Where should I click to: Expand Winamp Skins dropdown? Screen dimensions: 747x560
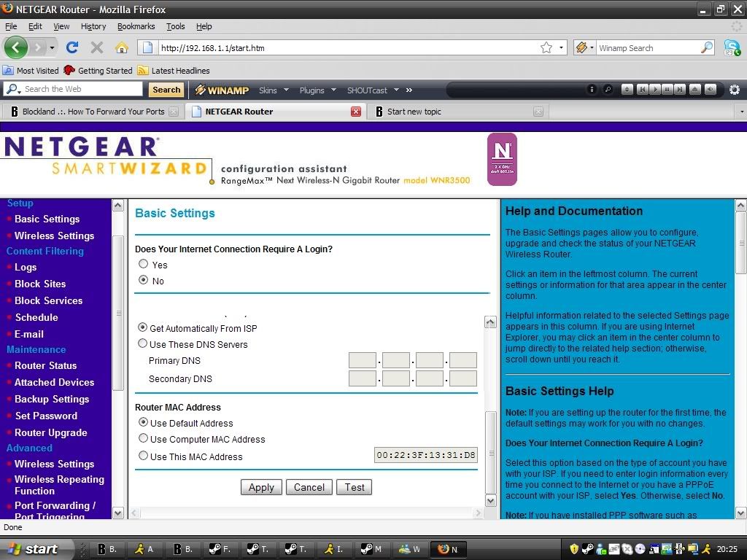pos(286,90)
